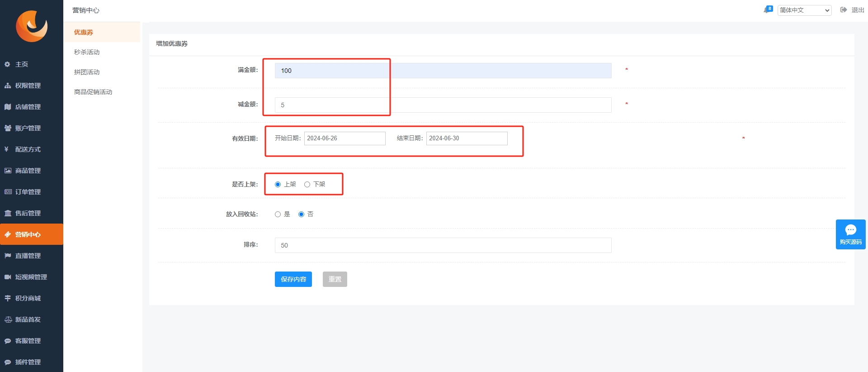Click the 售后管理 bank icon
This screenshot has height=372, width=868.
(x=8, y=213)
